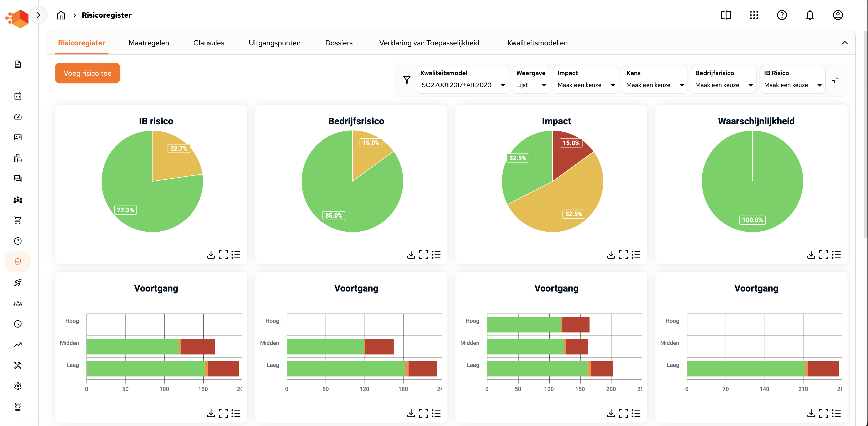
Task: Toggle the split view panel icon
Action: [726, 15]
